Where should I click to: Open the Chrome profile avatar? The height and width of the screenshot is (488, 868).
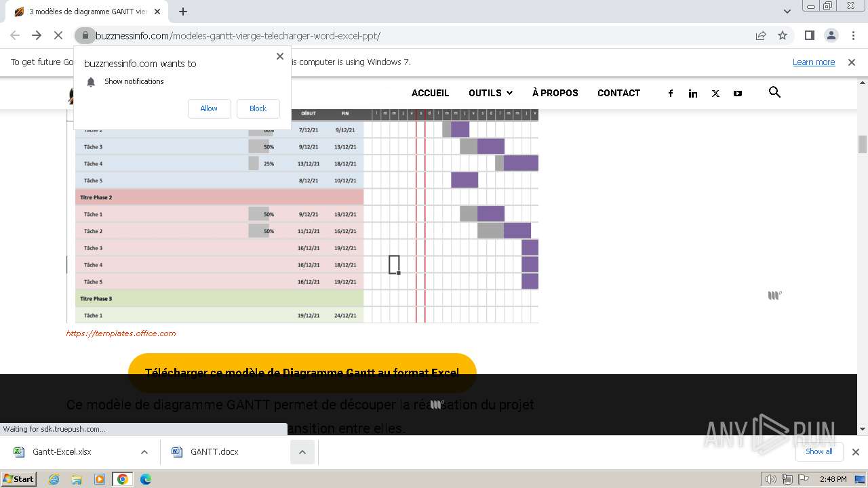[831, 35]
